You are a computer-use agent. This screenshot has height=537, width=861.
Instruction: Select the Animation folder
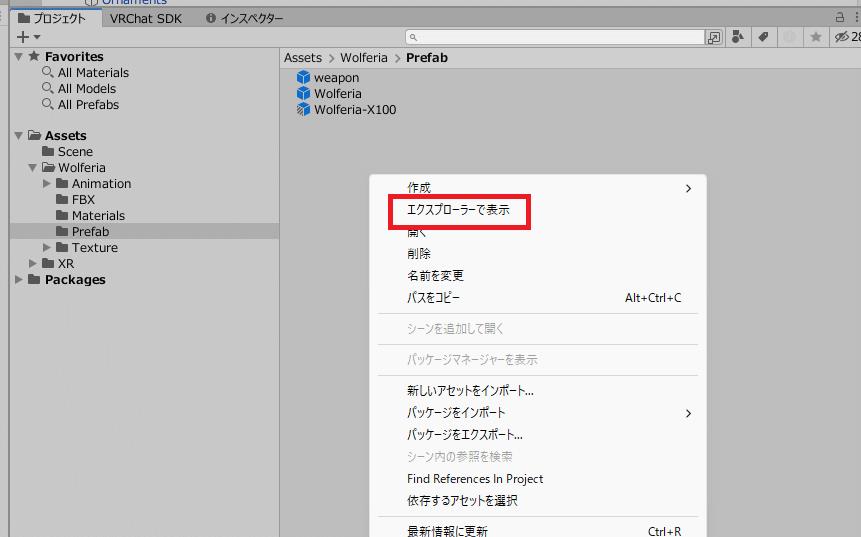point(101,183)
